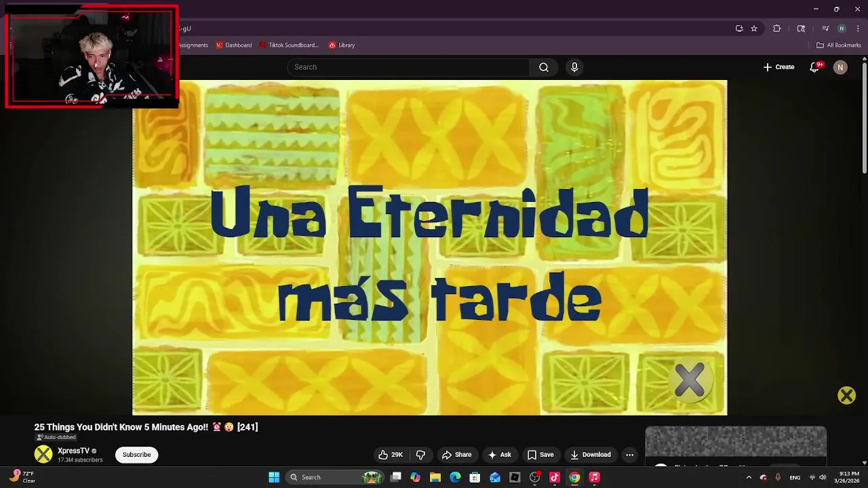Open Dashboard bookmark
The image size is (868, 488).
[x=234, y=45]
